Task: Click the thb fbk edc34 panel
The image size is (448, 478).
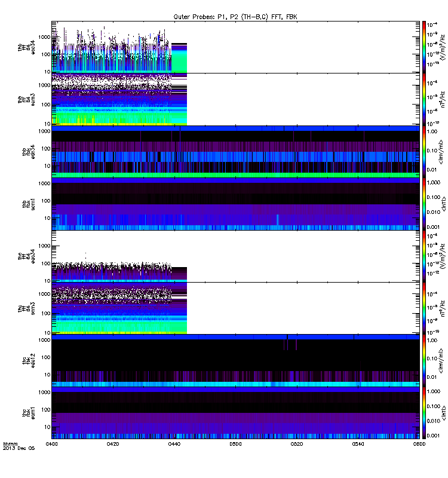Action: (235, 152)
